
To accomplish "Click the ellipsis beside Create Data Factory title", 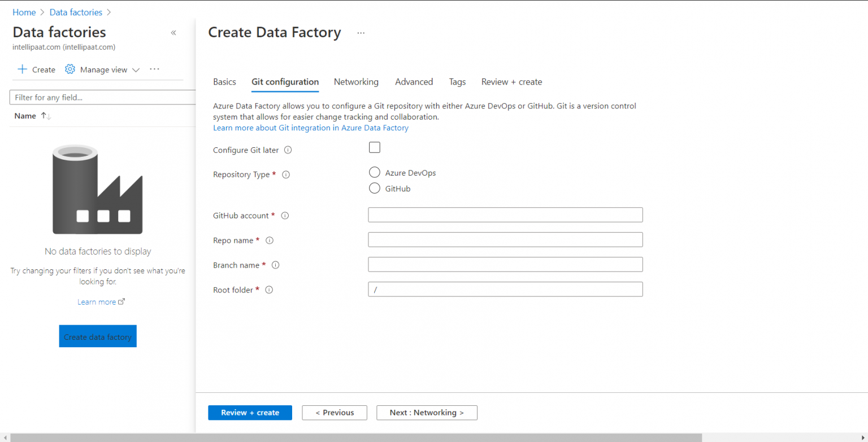I will tap(361, 33).
